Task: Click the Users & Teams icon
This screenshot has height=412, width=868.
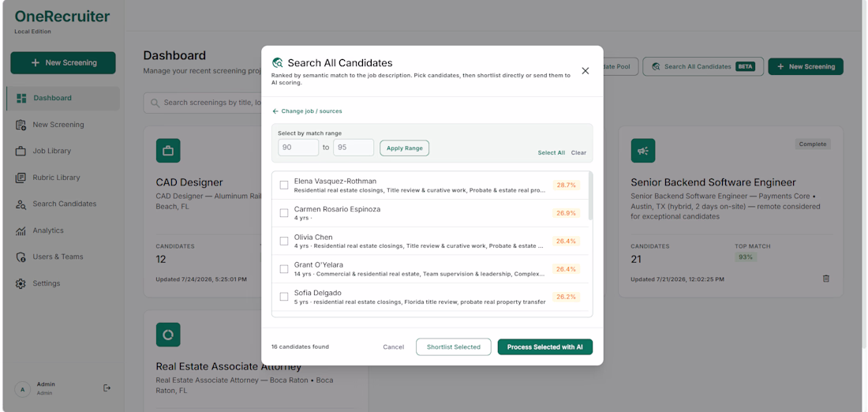Action: 21,257
